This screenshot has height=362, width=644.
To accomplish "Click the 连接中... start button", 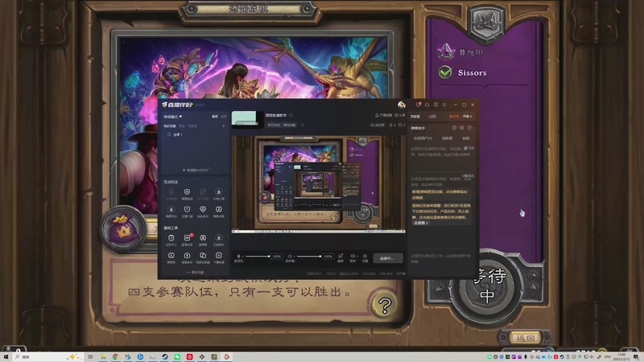I will point(388,258).
